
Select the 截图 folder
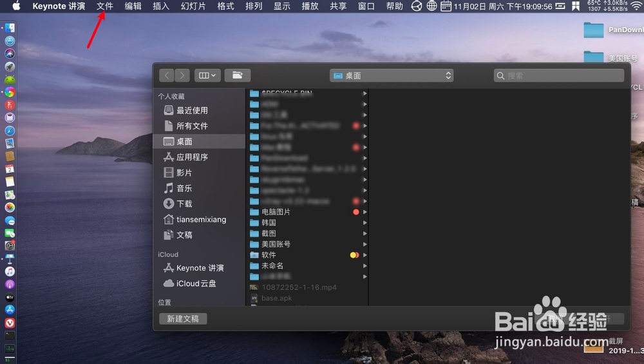(x=269, y=233)
